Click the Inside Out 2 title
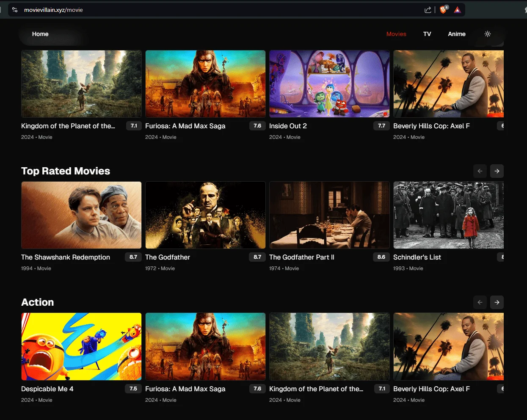The image size is (527, 420). [x=288, y=126]
